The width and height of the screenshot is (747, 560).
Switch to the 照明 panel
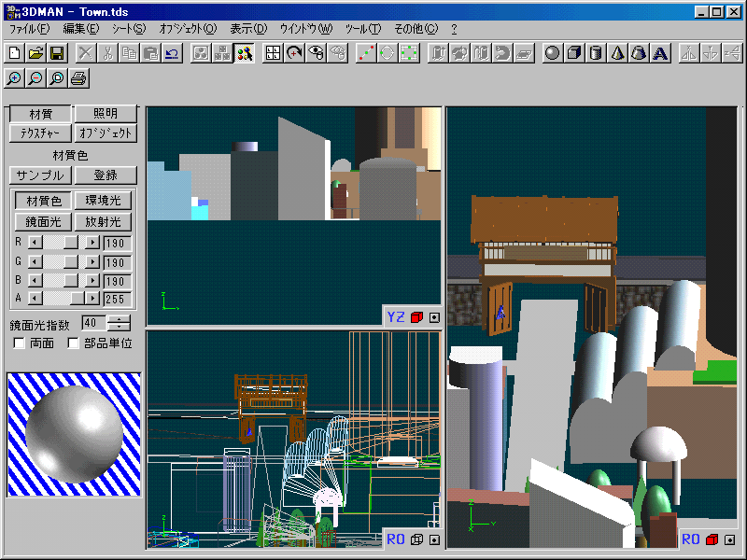coord(106,114)
